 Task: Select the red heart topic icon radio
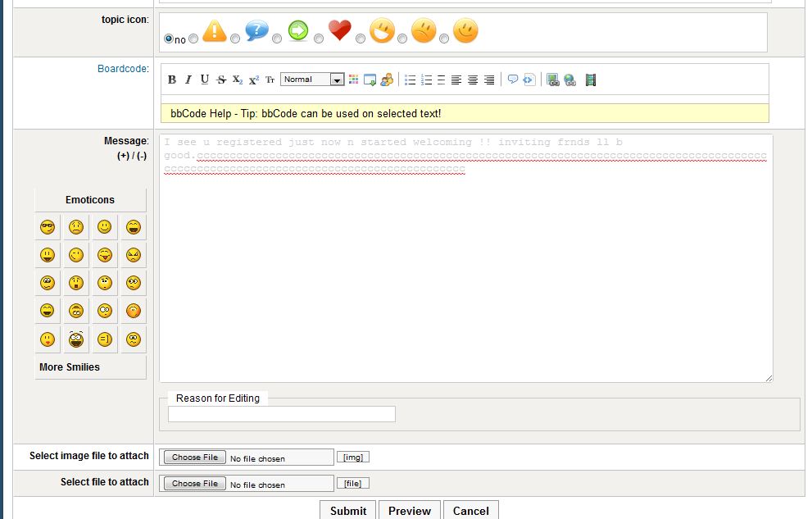(319, 39)
